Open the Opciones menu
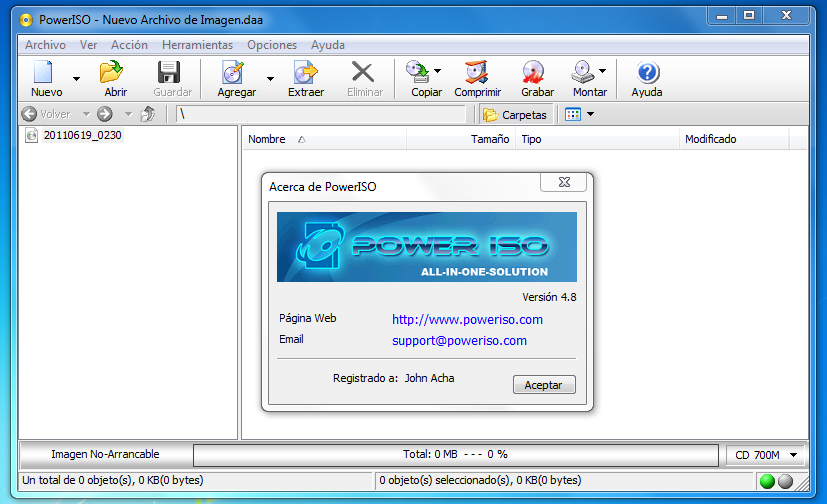827x504 pixels. 272,45
